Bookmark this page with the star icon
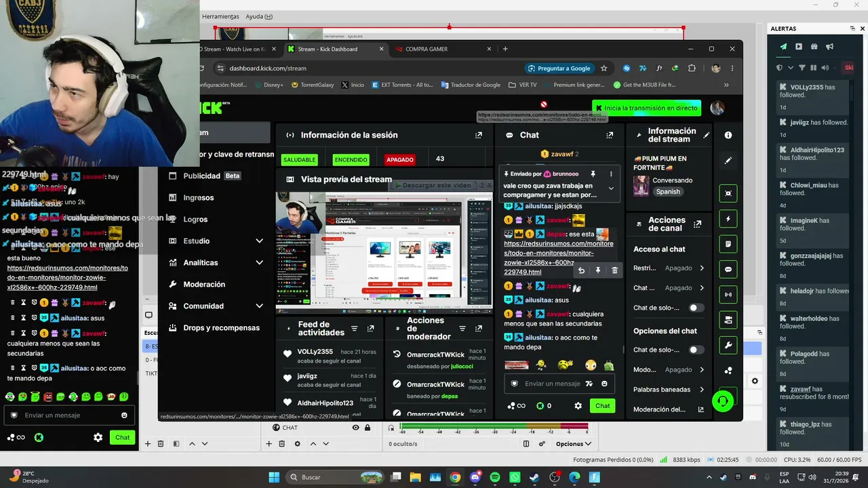Image resolution: width=868 pixels, height=488 pixels. point(604,68)
